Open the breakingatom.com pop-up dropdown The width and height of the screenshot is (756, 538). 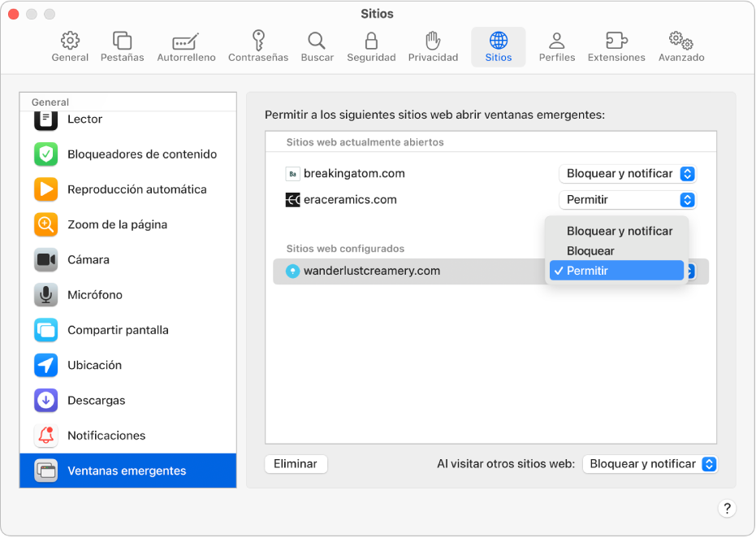point(627,174)
